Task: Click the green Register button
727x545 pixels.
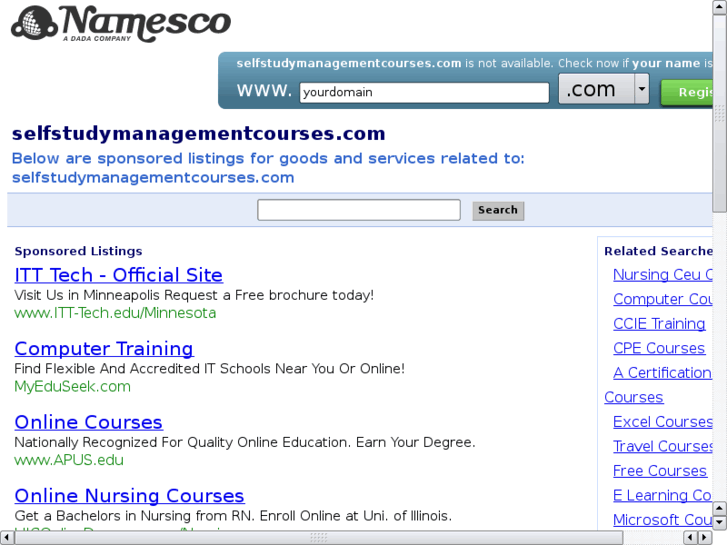Action: point(687,92)
